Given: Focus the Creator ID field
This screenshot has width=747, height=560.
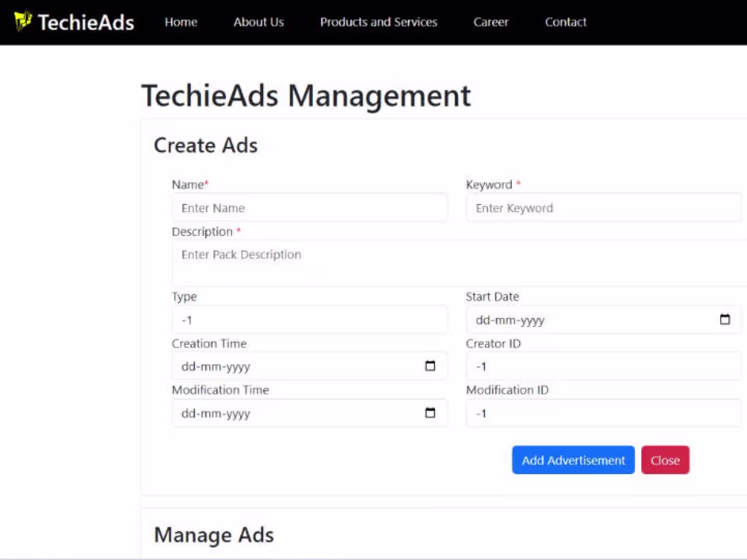Looking at the screenshot, I should pyautogui.click(x=603, y=366).
